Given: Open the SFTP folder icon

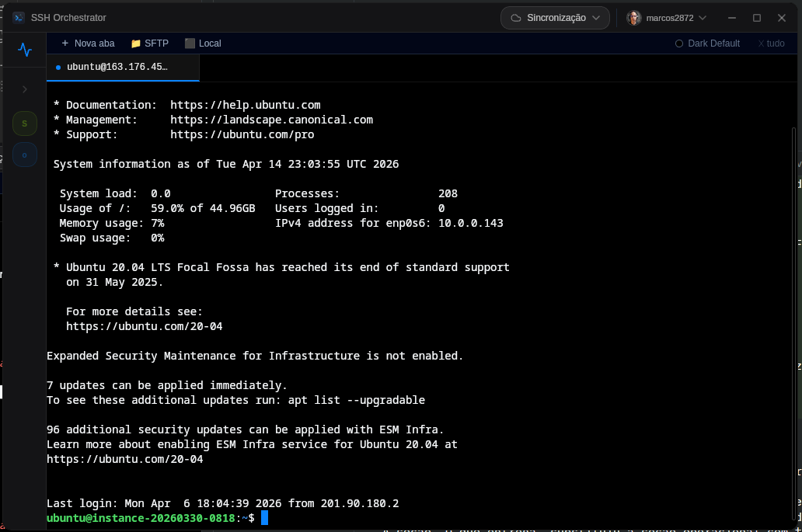Looking at the screenshot, I should point(137,43).
